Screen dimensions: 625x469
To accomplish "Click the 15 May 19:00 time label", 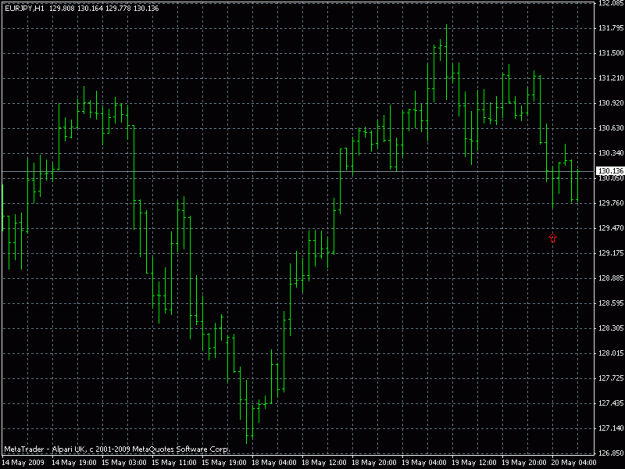I will [x=224, y=463].
